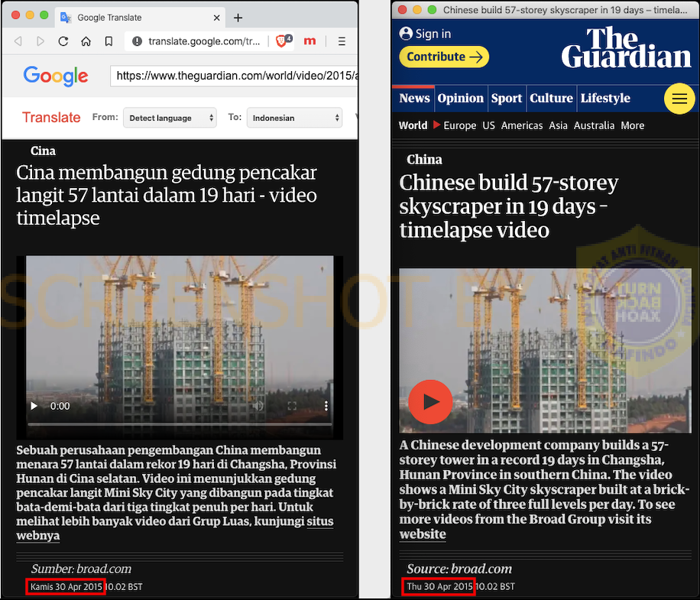Click 'Thu 30 Apr 2015' date text
Viewport: 700px width, 600px height.
(439, 586)
